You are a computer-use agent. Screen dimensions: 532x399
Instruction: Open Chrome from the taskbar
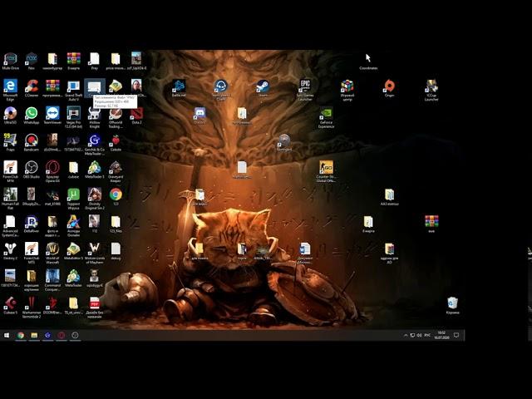point(21,335)
